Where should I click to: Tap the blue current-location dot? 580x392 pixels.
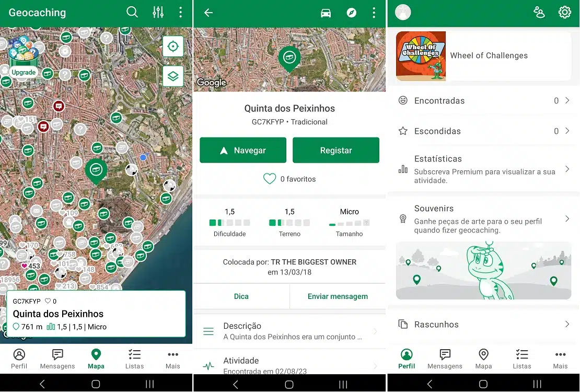point(143,157)
